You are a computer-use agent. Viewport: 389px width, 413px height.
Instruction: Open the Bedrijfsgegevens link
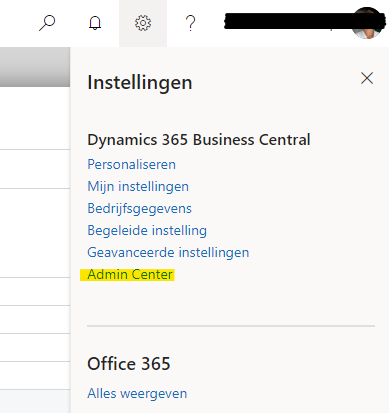coord(139,208)
